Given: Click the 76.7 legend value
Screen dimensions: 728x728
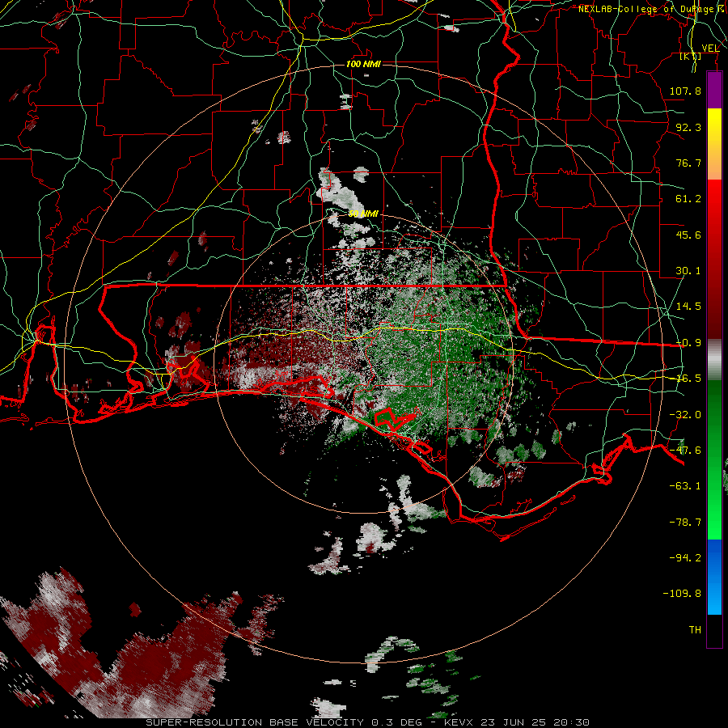Looking at the screenshot, I should click(688, 163).
